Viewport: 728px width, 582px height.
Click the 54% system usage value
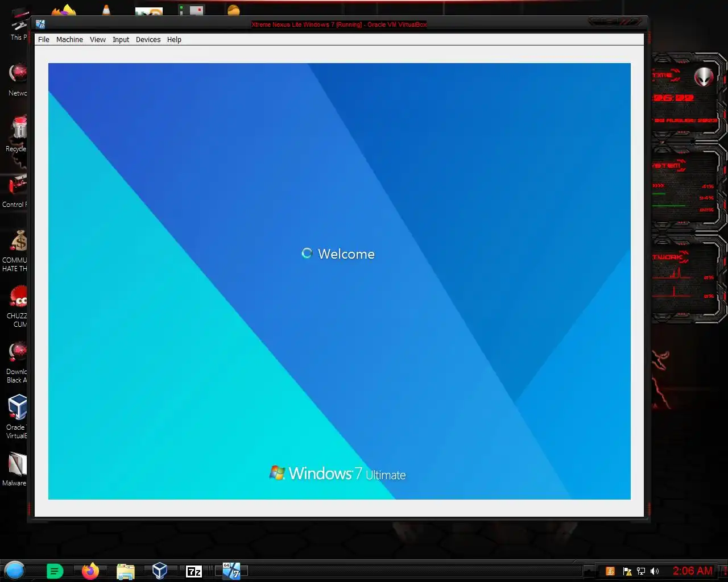point(707,198)
